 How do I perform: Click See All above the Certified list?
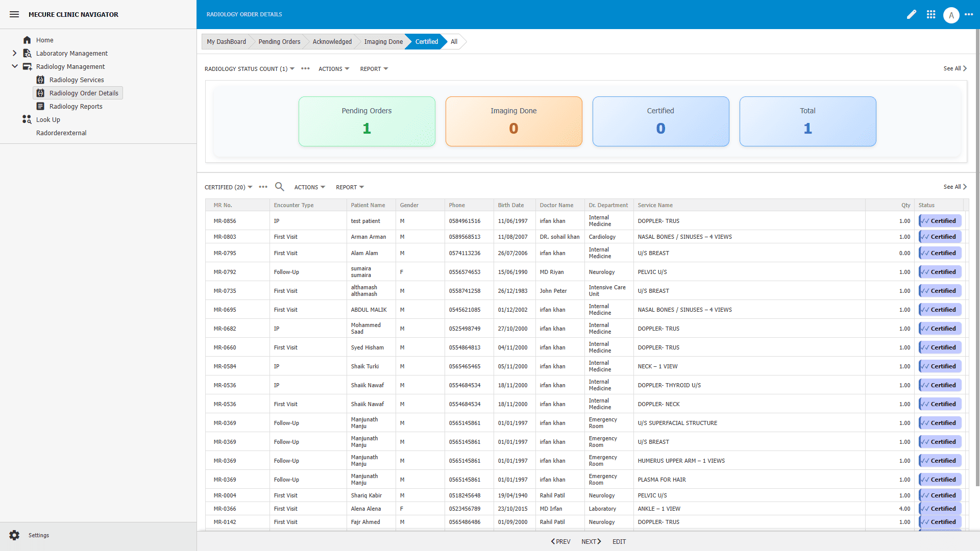(953, 187)
